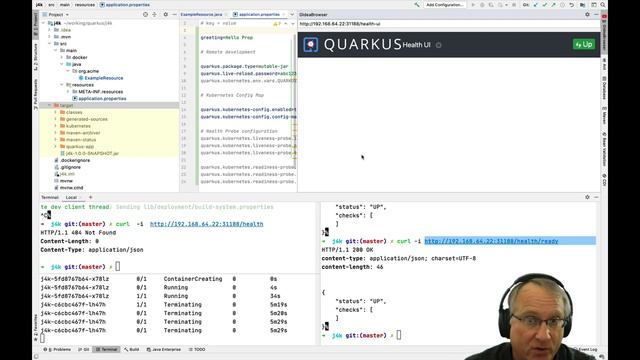This screenshot has width=640, height=360.
Task: Collapse the src folder in tree
Action: 50,44
